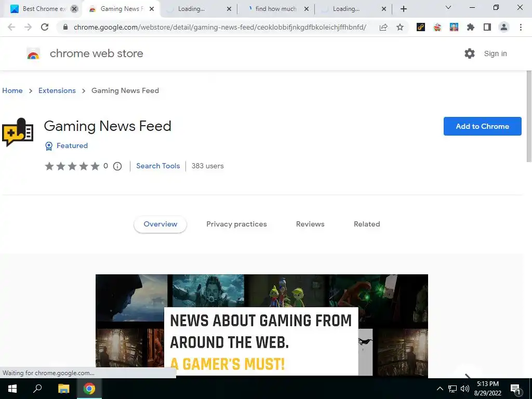Open the first black-and-yellow extension icon in the toolbar
This screenshot has height=399, width=532.
(x=421, y=27)
